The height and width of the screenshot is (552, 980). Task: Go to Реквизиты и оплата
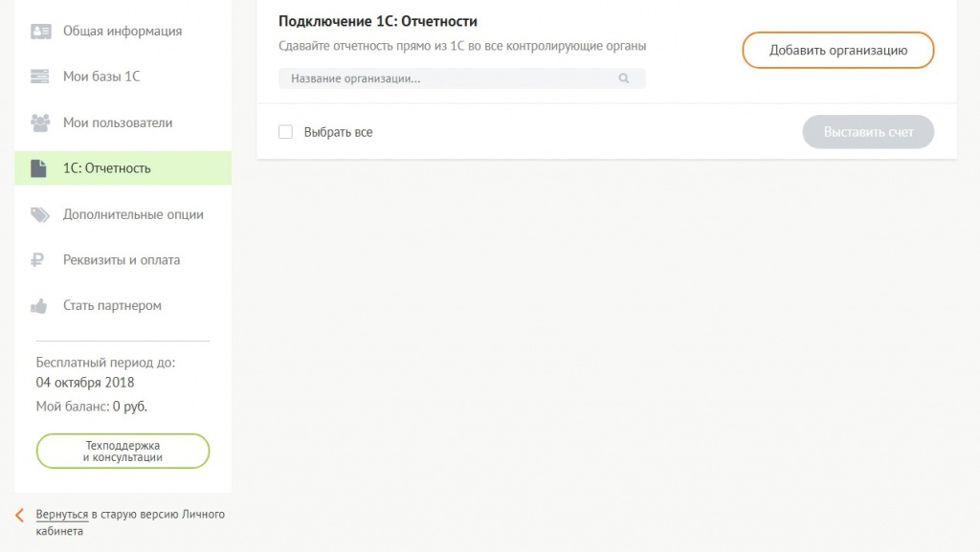point(122,260)
